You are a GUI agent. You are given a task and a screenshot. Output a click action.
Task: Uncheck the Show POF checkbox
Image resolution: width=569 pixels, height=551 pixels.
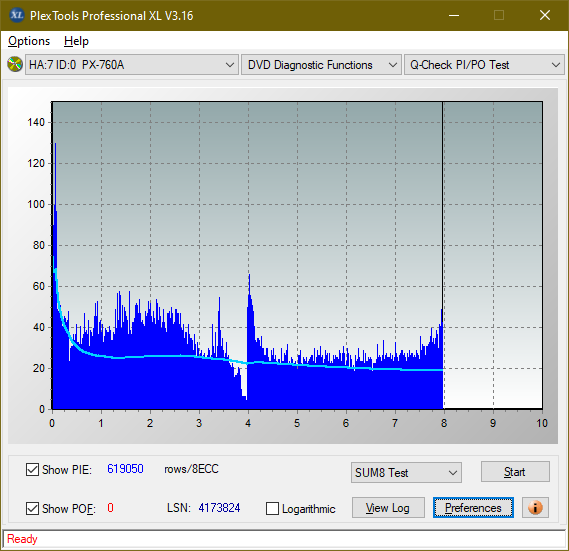[x=32, y=509]
